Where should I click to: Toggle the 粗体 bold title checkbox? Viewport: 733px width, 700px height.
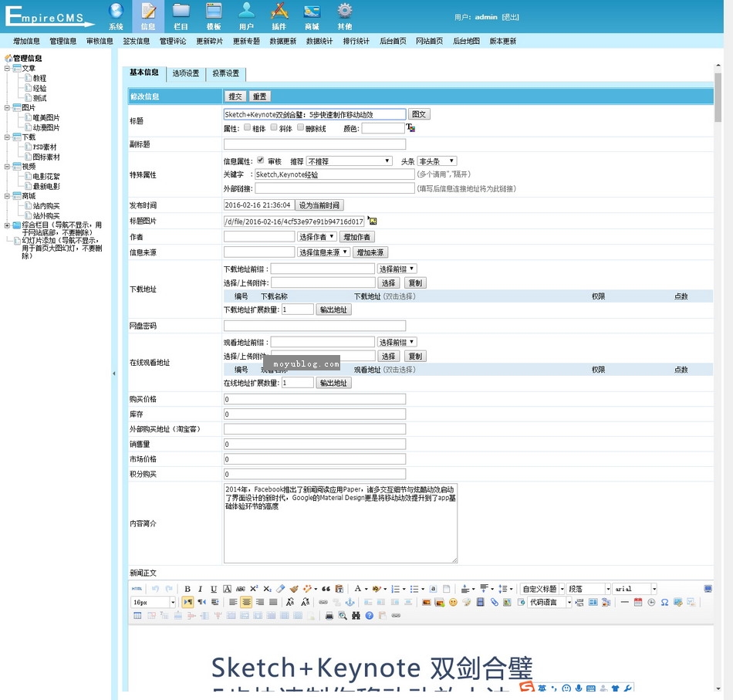[247, 127]
